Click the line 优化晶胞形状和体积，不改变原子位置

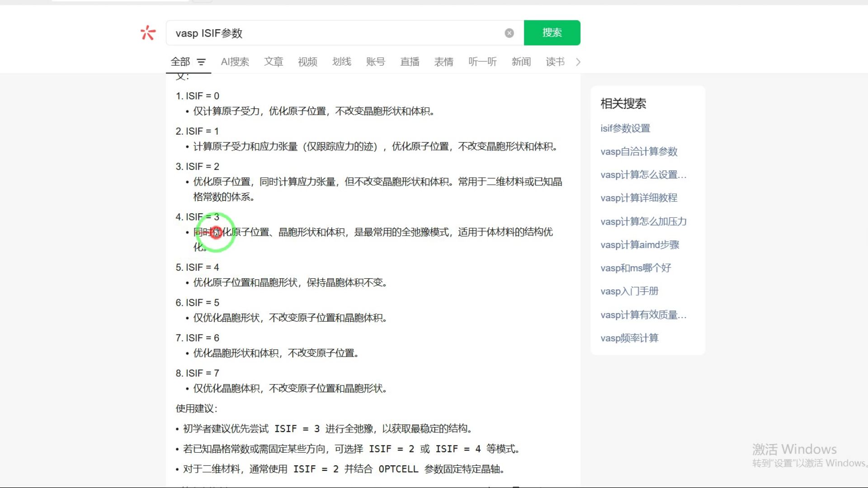(276, 353)
